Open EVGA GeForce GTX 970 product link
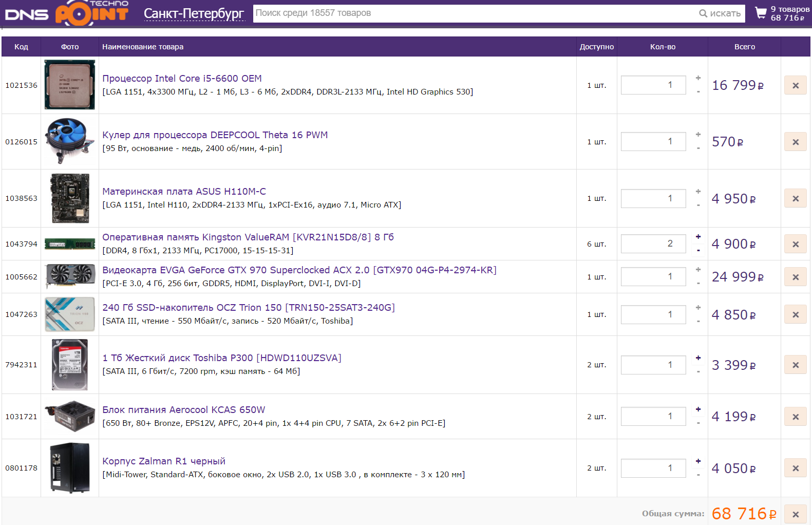 click(299, 270)
